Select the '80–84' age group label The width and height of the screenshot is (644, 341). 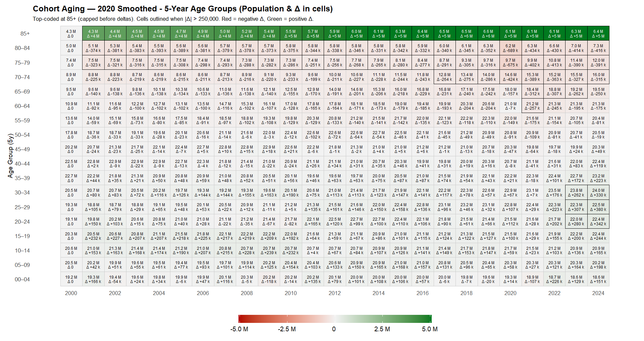pos(22,48)
